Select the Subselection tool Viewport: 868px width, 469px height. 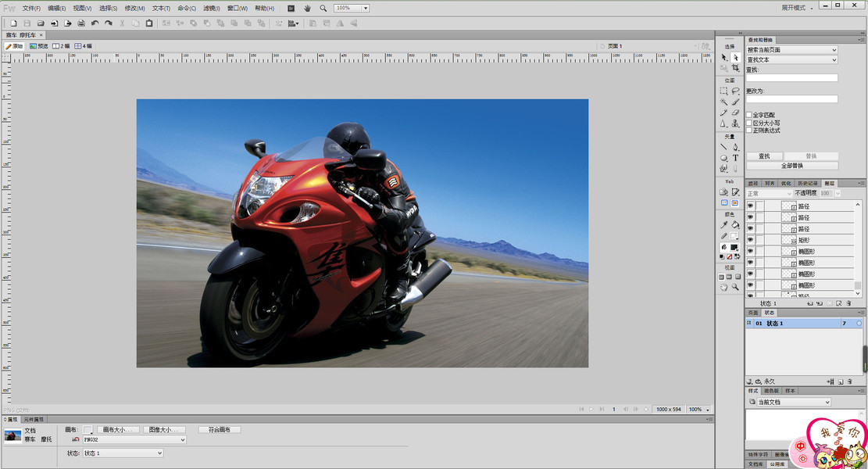tap(735, 58)
